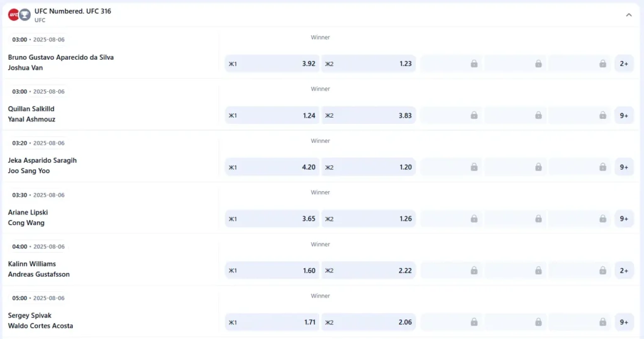Click the rightmost lock icon in Sergey Spivak row

pos(602,322)
